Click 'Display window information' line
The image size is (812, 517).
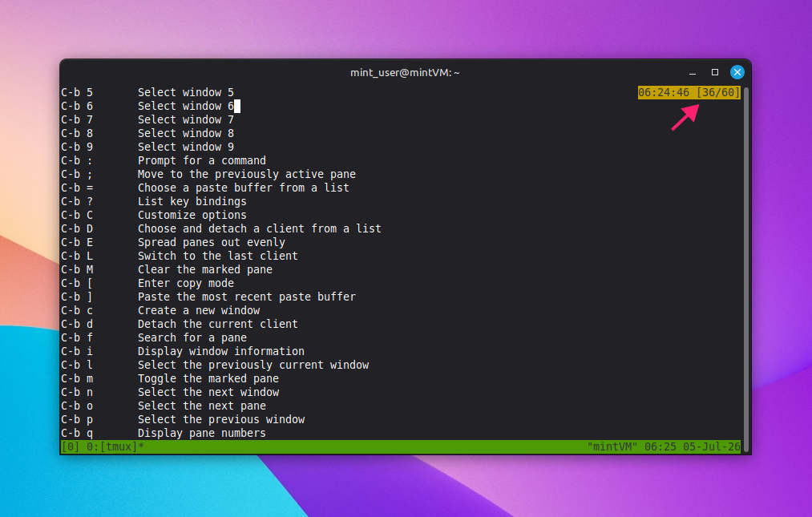tap(221, 351)
